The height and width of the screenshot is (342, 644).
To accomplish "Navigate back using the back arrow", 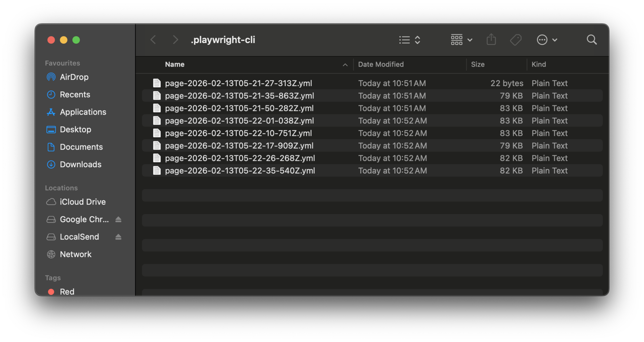I will pos(153,40).
